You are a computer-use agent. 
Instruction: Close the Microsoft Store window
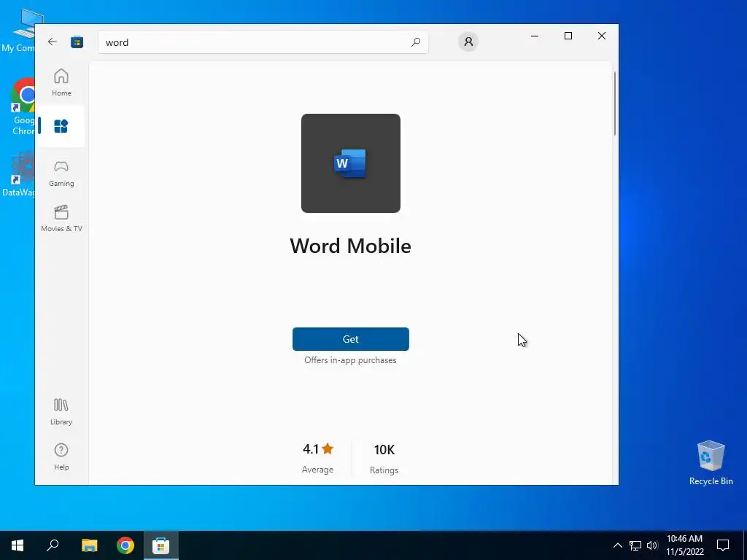pyautogui.click(x=602, y=36)
